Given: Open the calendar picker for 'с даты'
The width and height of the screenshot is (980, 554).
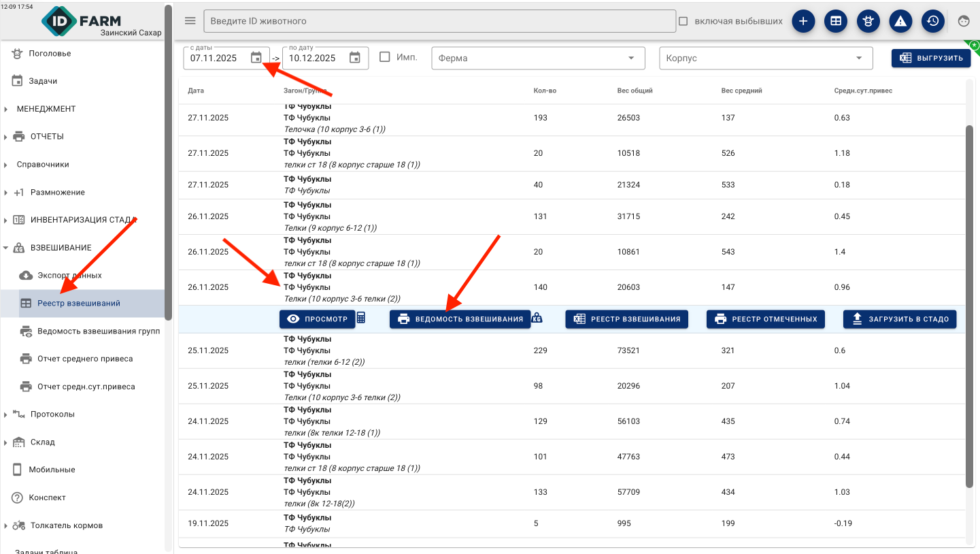Looking at the screenshot, I should [256, 58].
